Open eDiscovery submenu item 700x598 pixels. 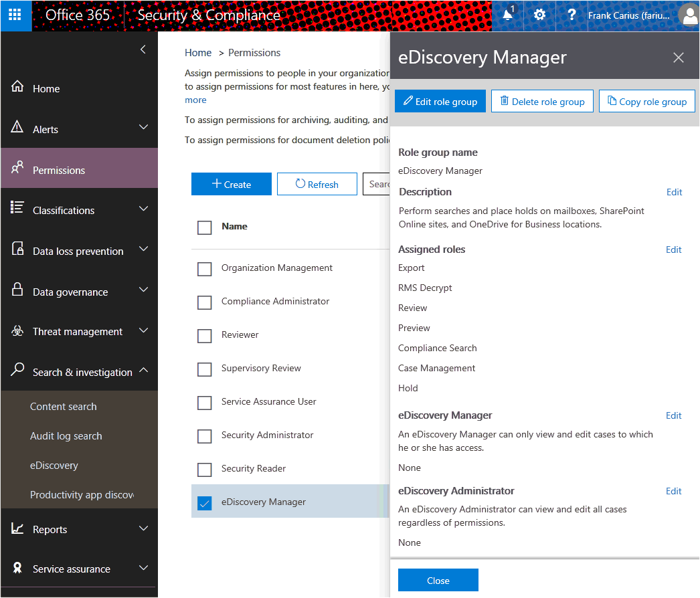[54, 466]
